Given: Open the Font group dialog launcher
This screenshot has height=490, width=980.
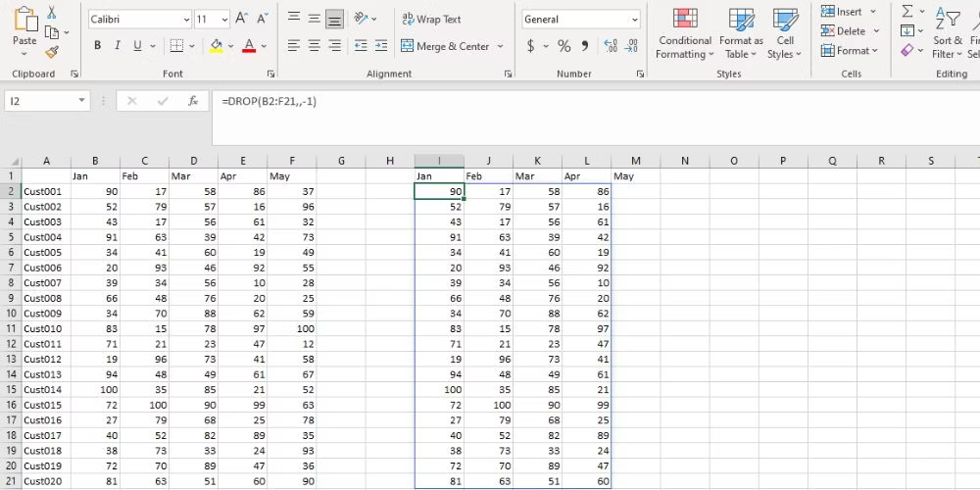Looking at the screenshot, I should point(270,73).
